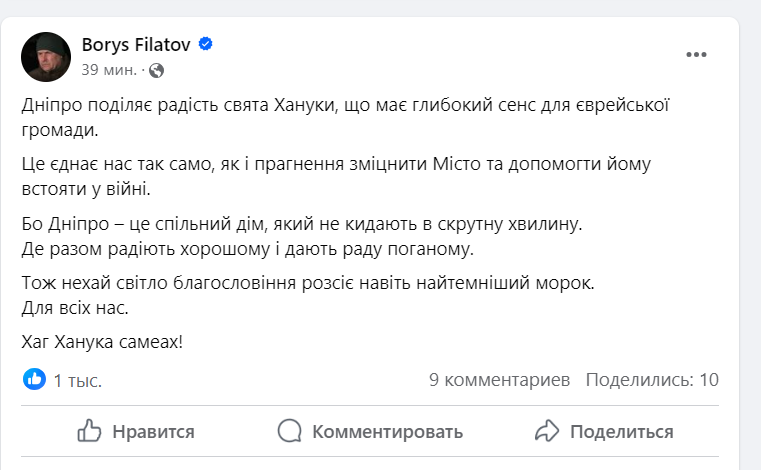Click the line "Тож нехай світло благословіння"
This screenshot has height=470, width=761.
pyautogui.click(x=307, y=283)
